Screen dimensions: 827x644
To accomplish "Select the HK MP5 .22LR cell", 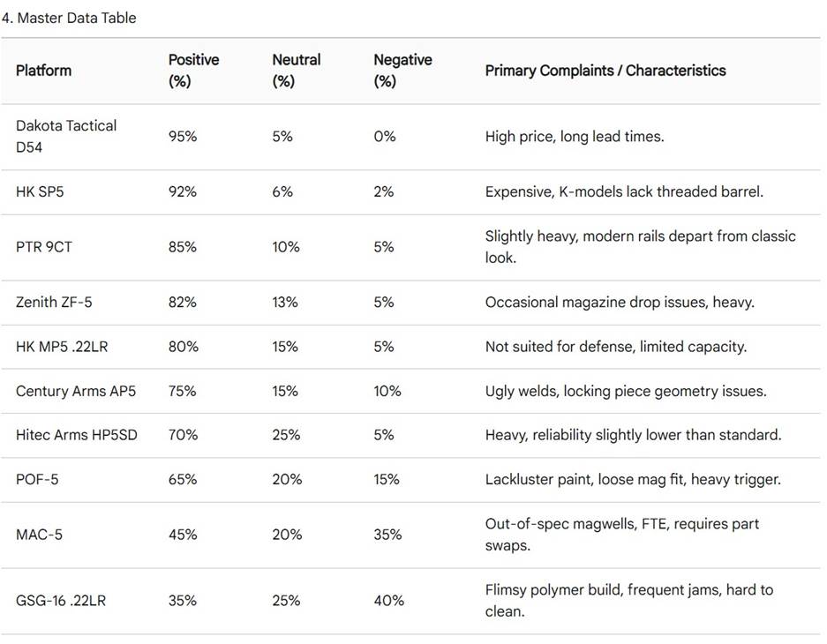I will [x=62, y=347].
